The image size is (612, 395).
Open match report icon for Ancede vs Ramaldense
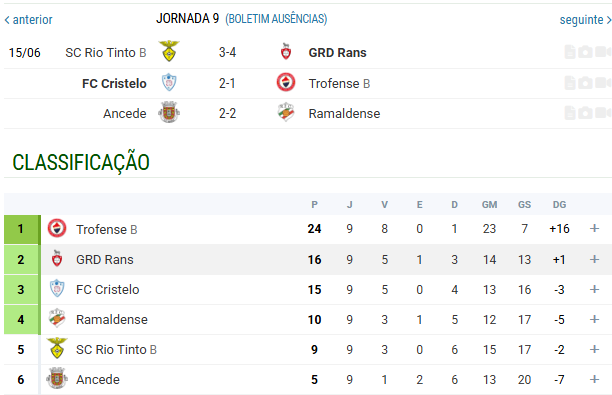[570, 113]
